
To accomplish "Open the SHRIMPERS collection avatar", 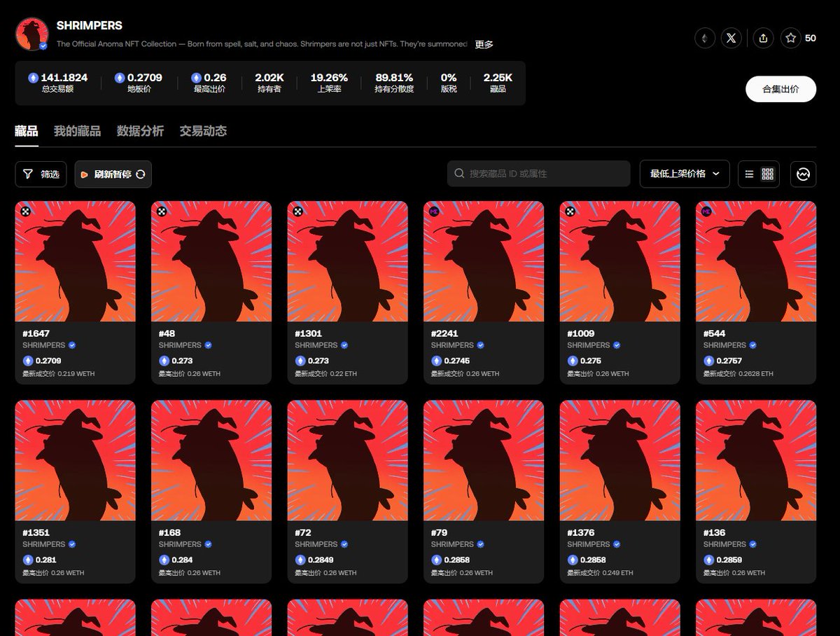I will tap(32, 34).
